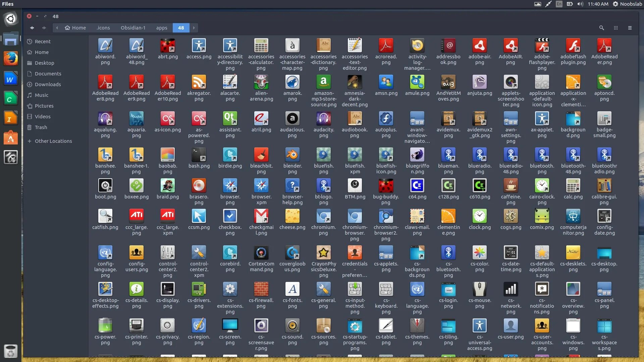Open the Trash folder in the sidebar
The height and width of the screenshot is (362, 644).
tap(41, 127)
